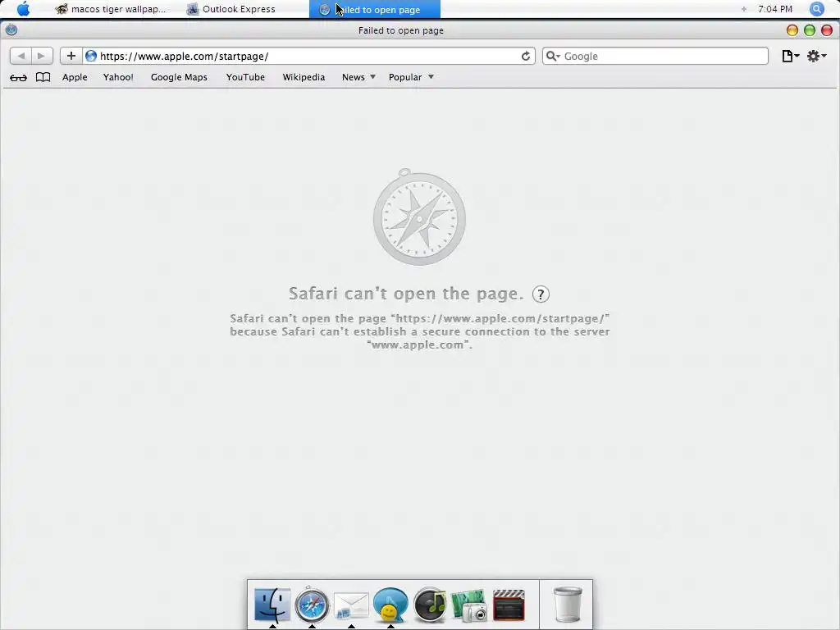Open the Apple bookmark
Viewport: 840px width, 630px height.
click(75, 77)
